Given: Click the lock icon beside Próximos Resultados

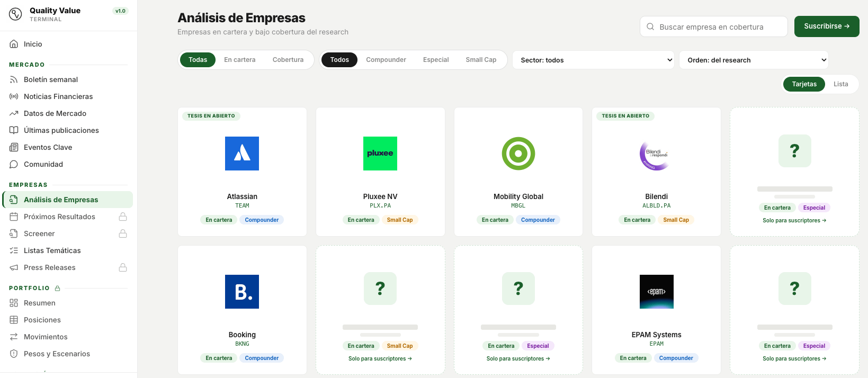Looking at the screenshot, I should coord(123,217).
